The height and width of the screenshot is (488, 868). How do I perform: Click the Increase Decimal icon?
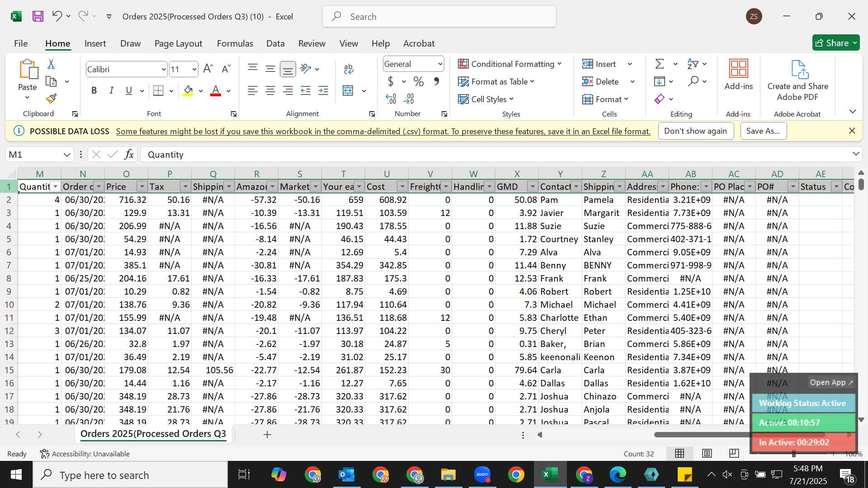click(391, 99)
